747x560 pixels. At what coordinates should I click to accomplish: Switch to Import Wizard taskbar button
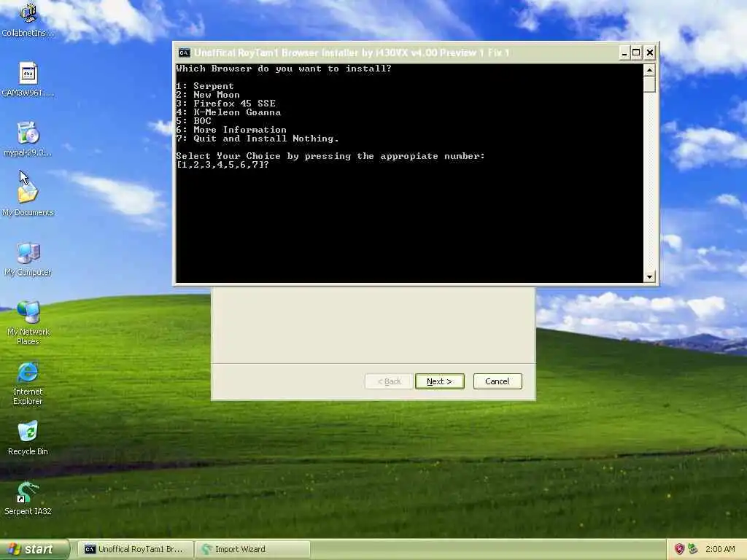point(253,550)
